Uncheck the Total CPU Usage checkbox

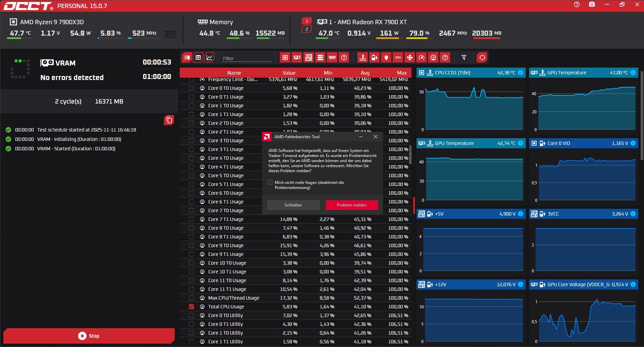click(x=191, y=307)
